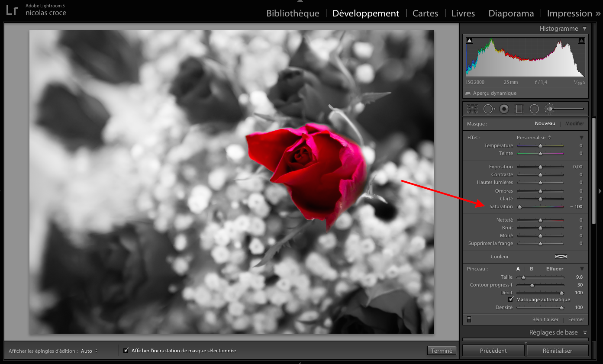Click Nouveau mask mode
603x364 pixels.
545,123
